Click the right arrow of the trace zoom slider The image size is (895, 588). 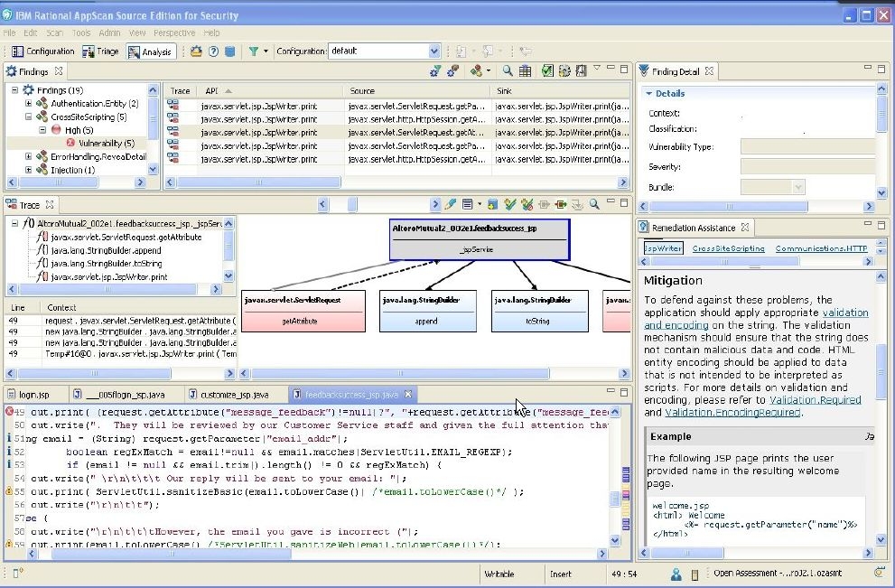click(435, 204)
